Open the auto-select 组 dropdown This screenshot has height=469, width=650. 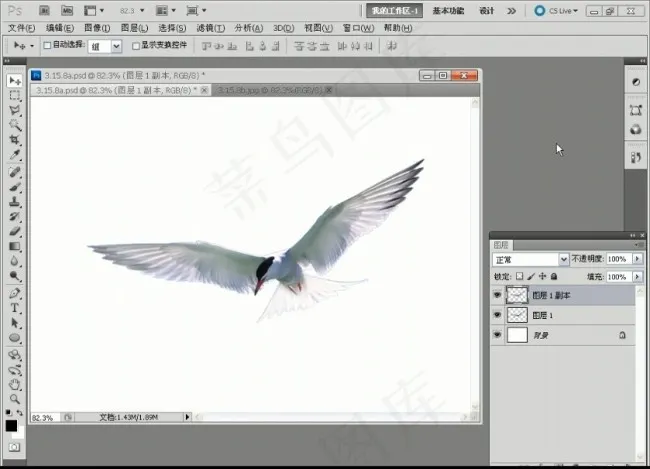tap(105, 46)
